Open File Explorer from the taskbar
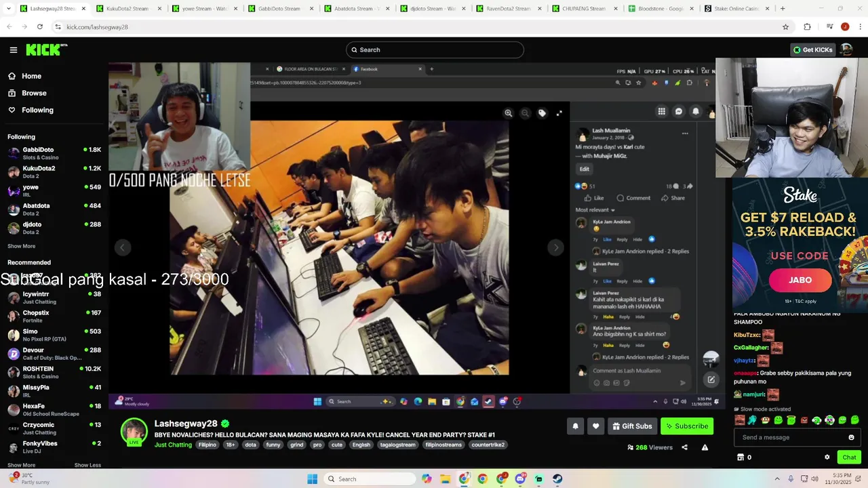Image resolution: width=868 pixels, height=488 pixels. [446, 479]
